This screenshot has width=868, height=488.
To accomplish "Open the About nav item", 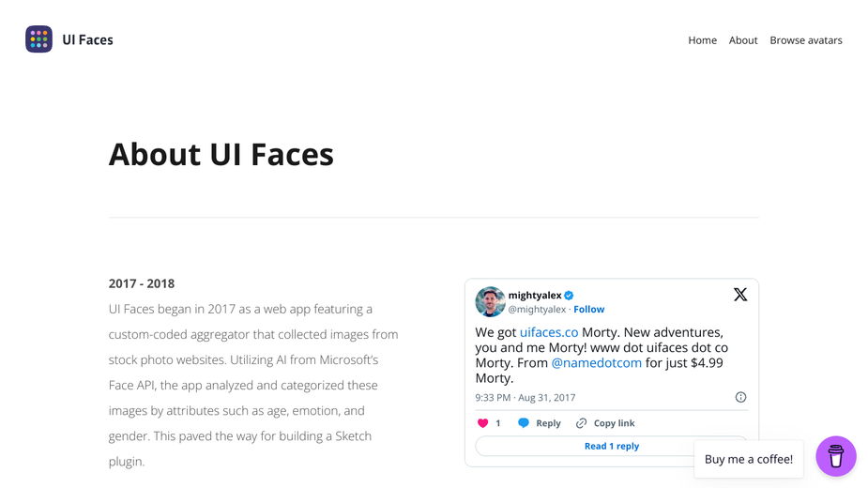I will (x=743, y=40).
